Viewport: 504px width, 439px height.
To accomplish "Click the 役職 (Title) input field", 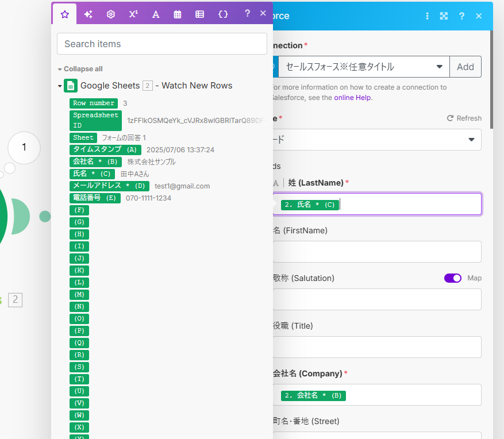I will (x=377, y=347).
